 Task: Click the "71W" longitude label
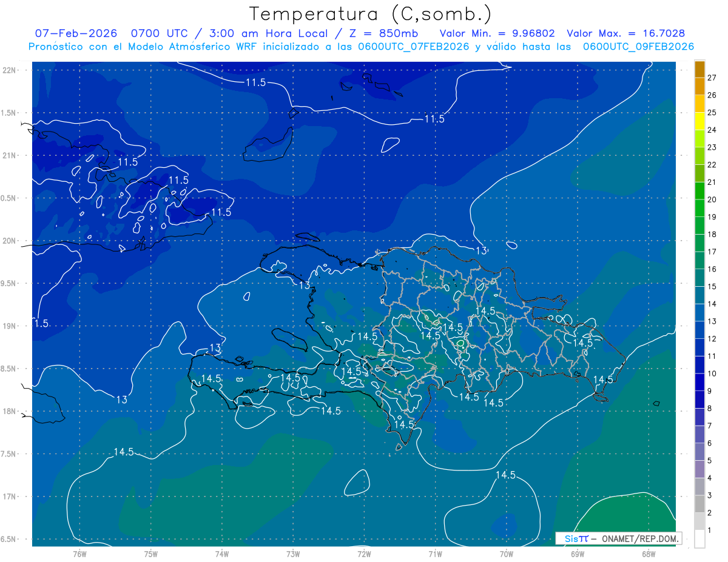tap(435, 555)
